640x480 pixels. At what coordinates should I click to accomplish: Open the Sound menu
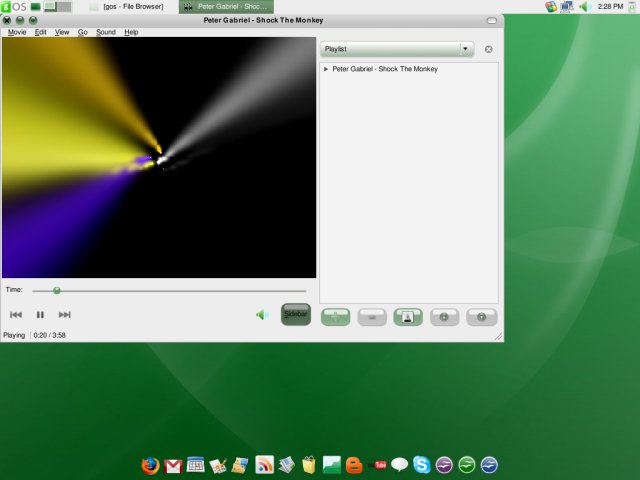106,32
